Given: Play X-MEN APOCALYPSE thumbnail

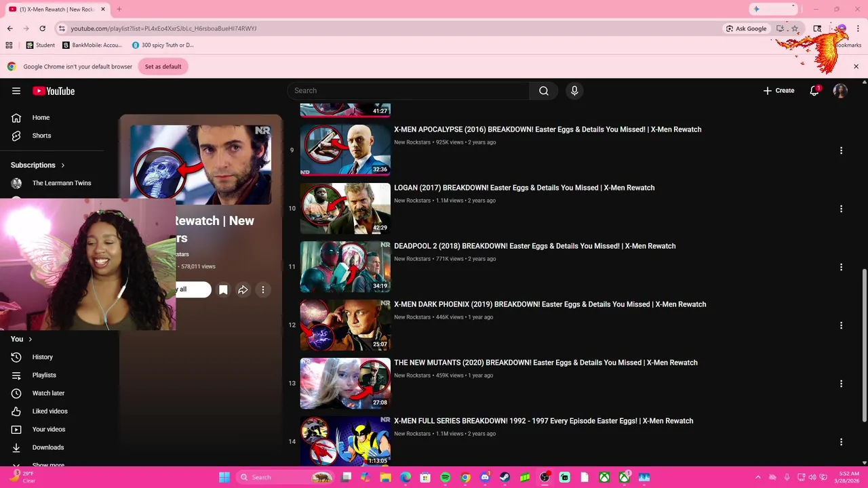Looking at the screenshot, I should coord(345,150).
